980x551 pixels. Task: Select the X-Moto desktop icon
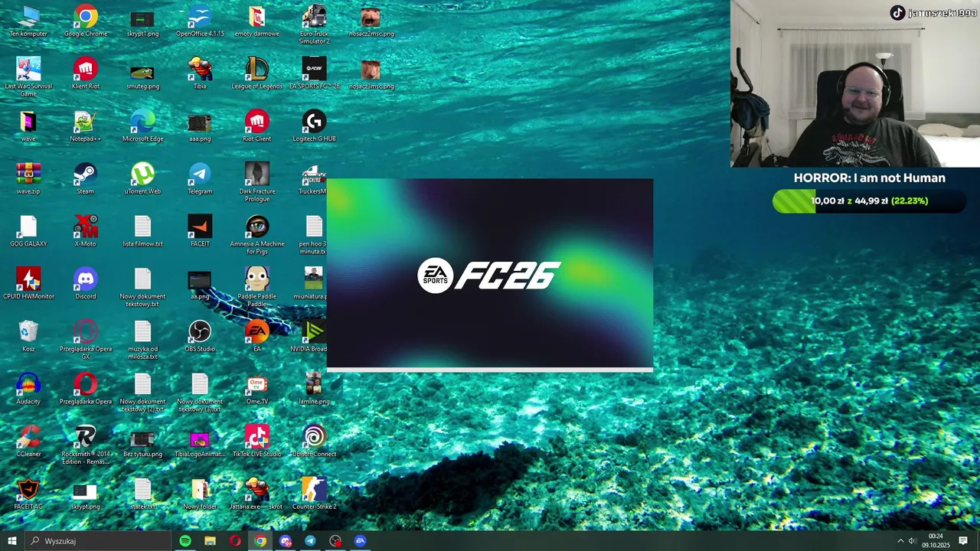point(85,232)
